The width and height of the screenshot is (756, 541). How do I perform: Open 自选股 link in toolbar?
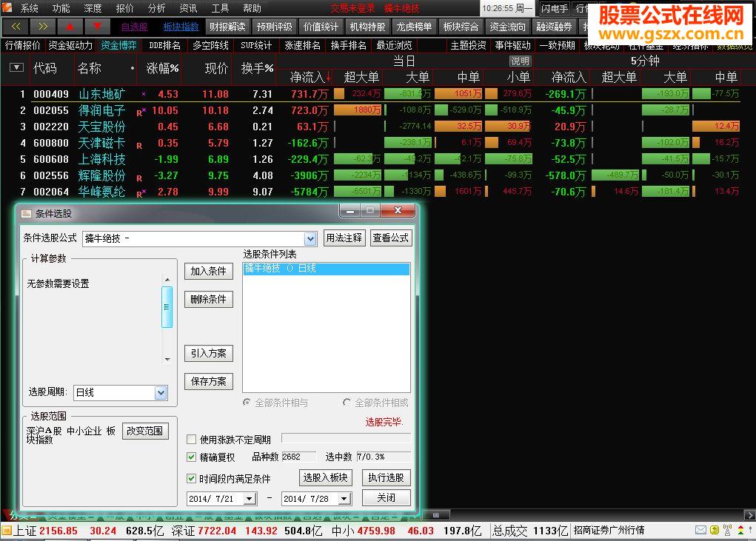click(x=134, y=27)
